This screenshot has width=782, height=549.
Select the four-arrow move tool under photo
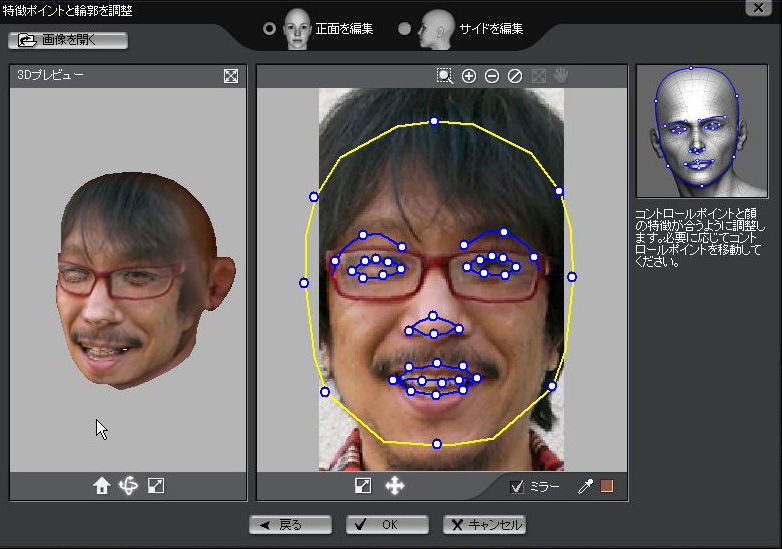click(394, 486)
